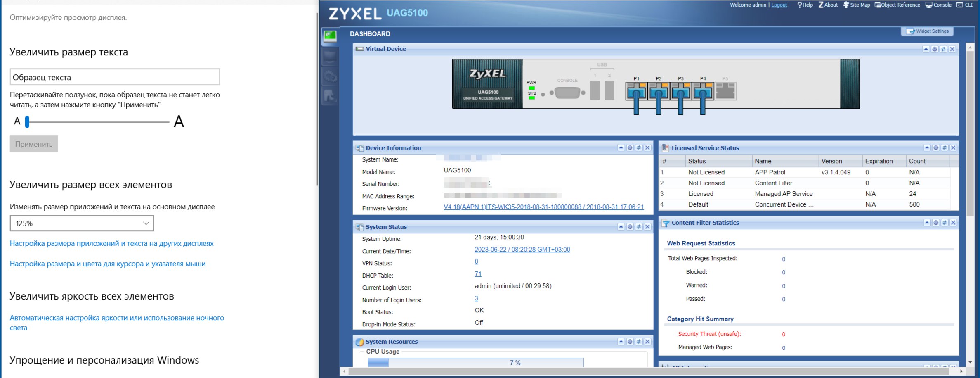
Task: Refresh the System Resources widget
Action: point(639,341)
